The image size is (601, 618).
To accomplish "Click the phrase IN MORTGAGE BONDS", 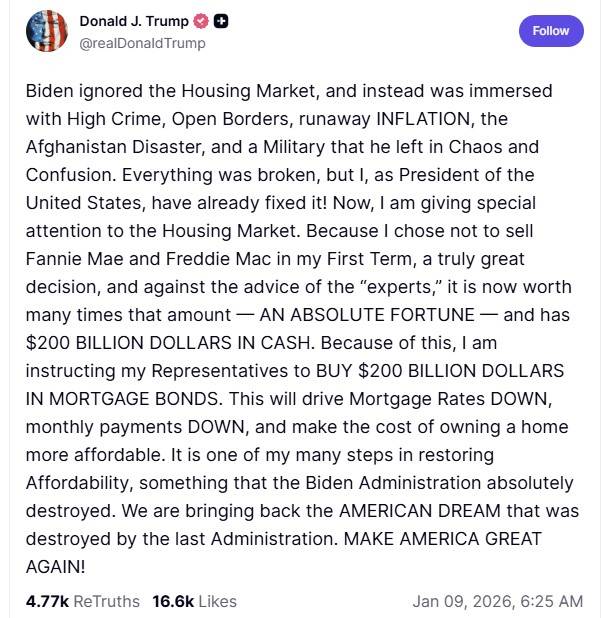I will pos(121,398).
